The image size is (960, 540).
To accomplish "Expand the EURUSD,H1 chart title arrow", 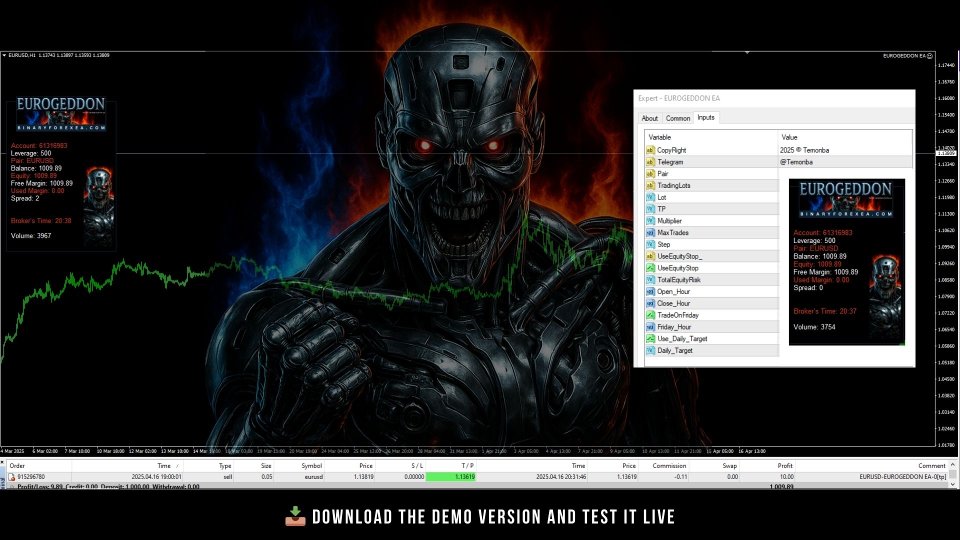I will 4,56.
